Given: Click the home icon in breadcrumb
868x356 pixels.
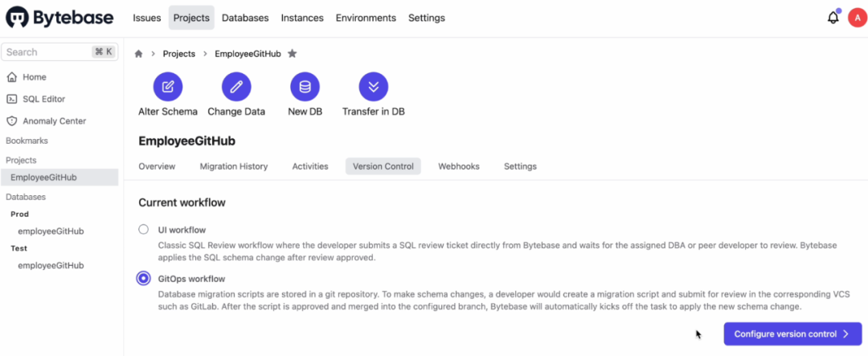Looking at the screenshot, I should (138, 54).
